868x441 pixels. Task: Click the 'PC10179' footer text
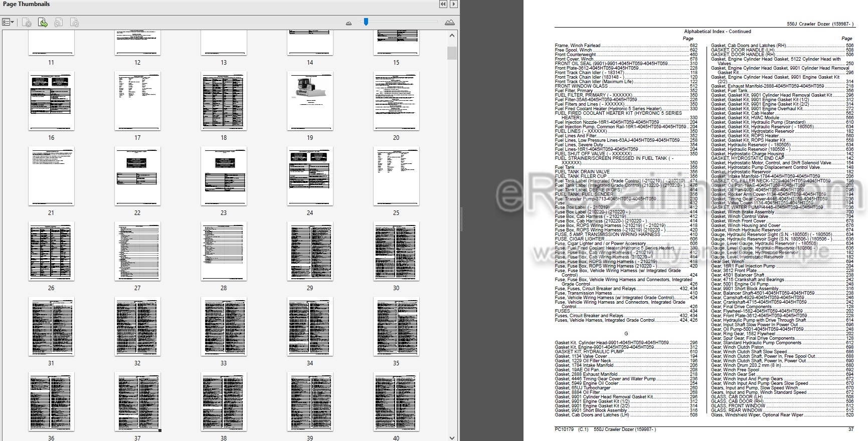pyautogui.click(x=564, y=429)
